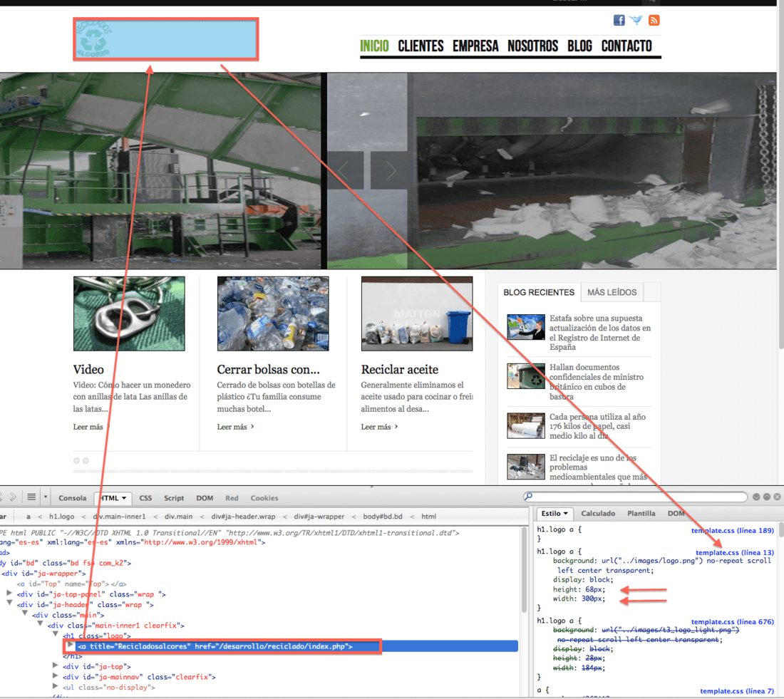Go to previous slide in the banner slideshow
Viewport: 784px width, 699px height.
[x=345, y=171]
